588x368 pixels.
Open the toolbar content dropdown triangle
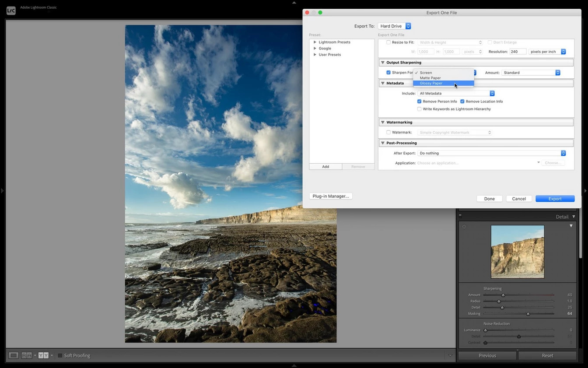pyautogui.click(x=450, y=355)
